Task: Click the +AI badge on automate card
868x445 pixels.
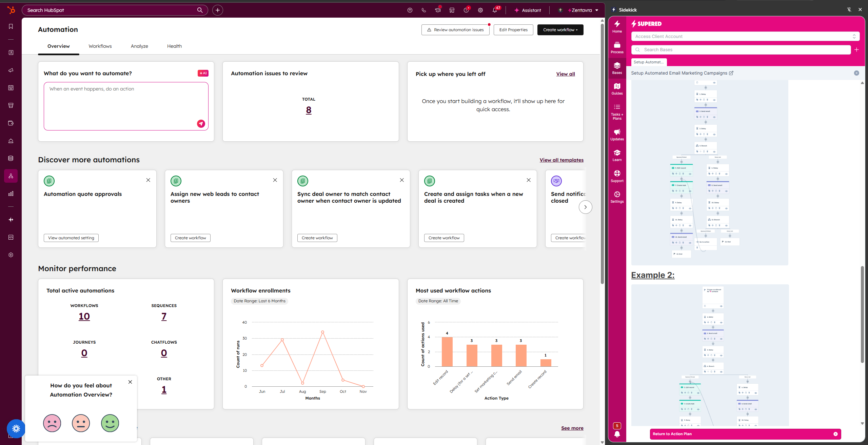Action: [203, 73]
